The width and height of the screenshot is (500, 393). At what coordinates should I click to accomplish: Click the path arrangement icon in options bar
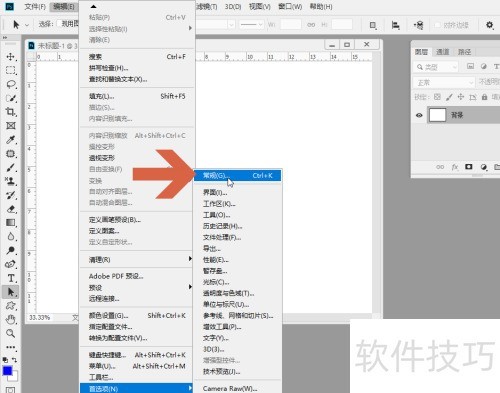(419, 25)
